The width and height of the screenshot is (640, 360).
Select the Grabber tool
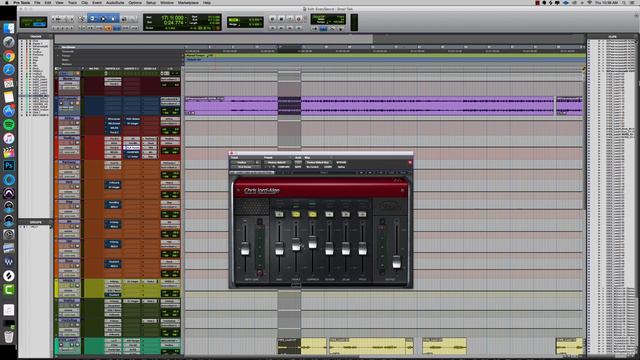[113, 19]
